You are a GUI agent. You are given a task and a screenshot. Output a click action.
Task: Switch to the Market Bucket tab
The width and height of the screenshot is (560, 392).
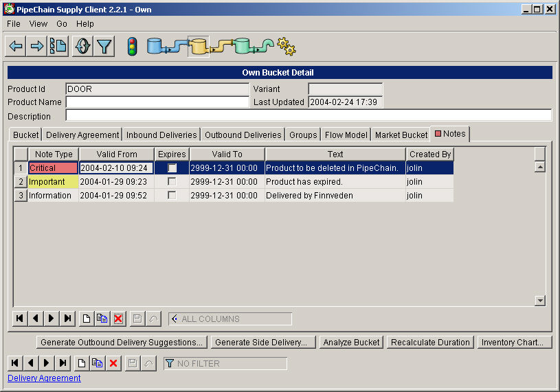tap(401, 135)
